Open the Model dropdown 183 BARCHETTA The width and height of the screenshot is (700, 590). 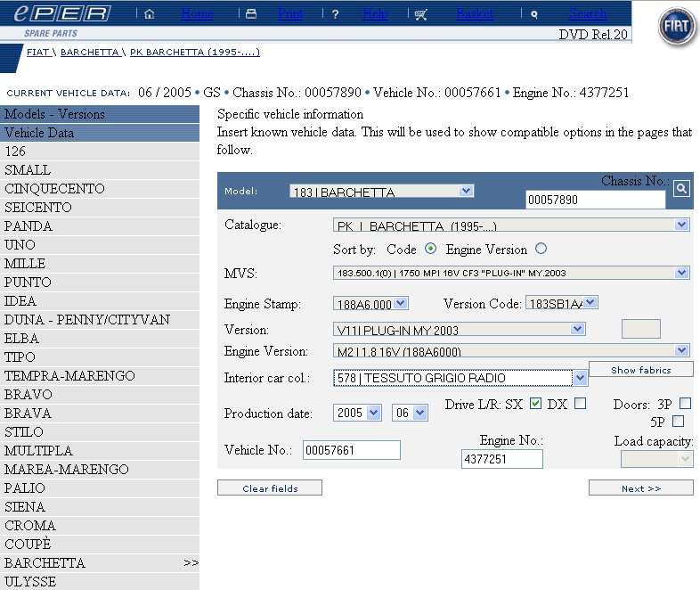382,192
